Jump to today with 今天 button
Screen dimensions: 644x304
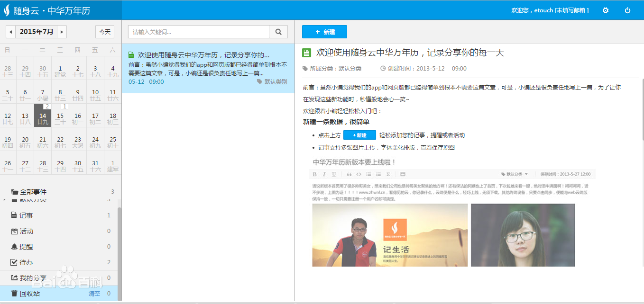coord(105,32)
